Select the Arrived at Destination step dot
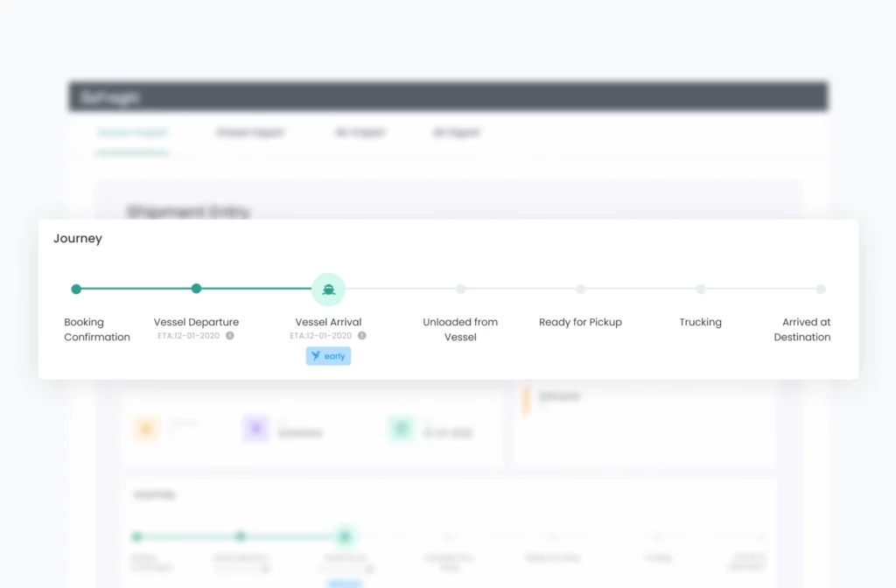 pos(821,289)
